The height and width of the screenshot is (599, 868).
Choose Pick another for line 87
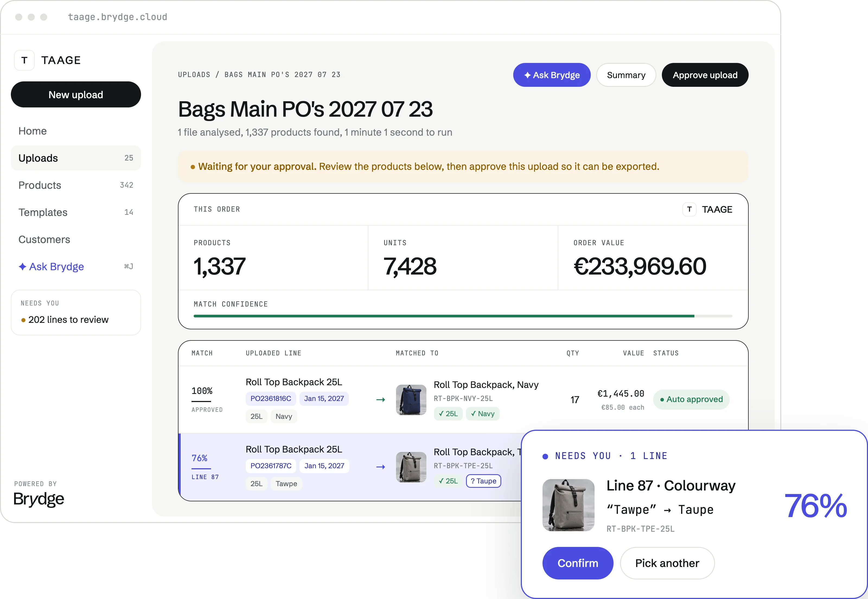667,563
